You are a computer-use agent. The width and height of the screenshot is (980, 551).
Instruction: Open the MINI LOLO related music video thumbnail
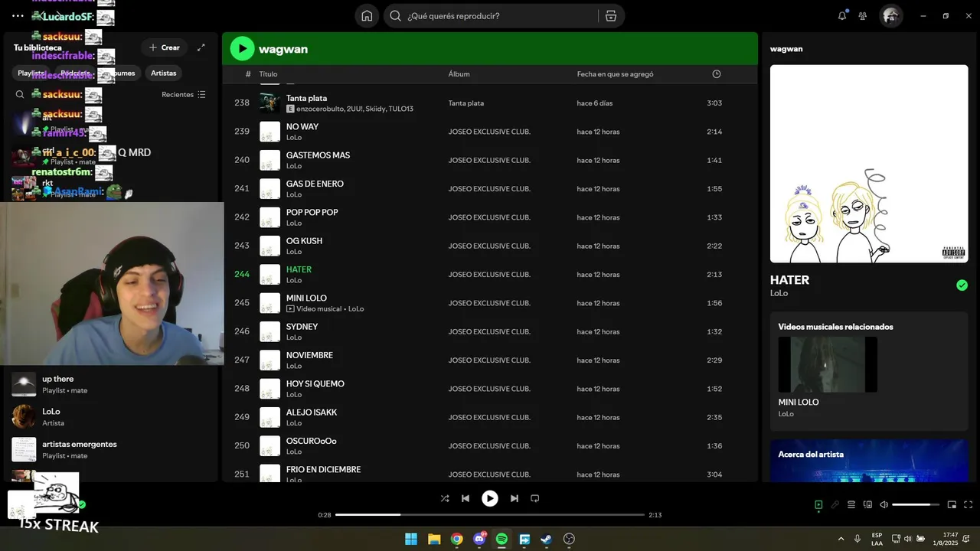pos(828,364)
